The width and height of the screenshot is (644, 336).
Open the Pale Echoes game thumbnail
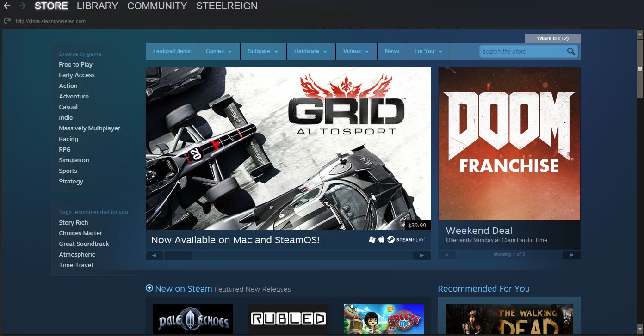click(x=193, y=319)
